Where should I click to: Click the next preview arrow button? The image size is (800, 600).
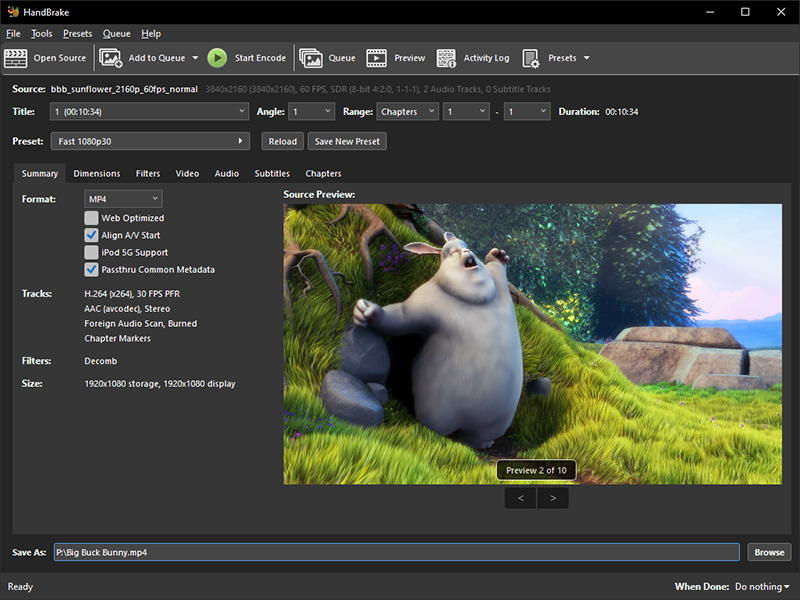(553, 497)
